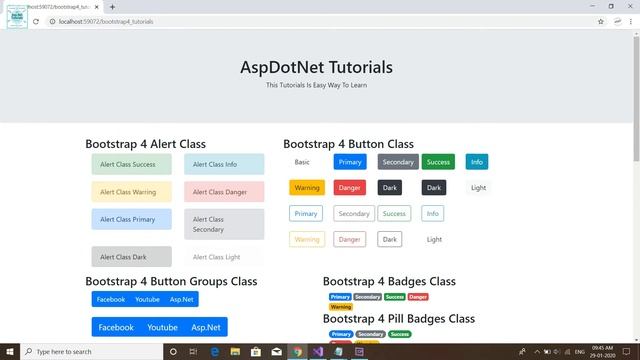This screenshot has height=360, width=640.
Task: Open the browser profile avatar icon
Action: click(617, 22)
